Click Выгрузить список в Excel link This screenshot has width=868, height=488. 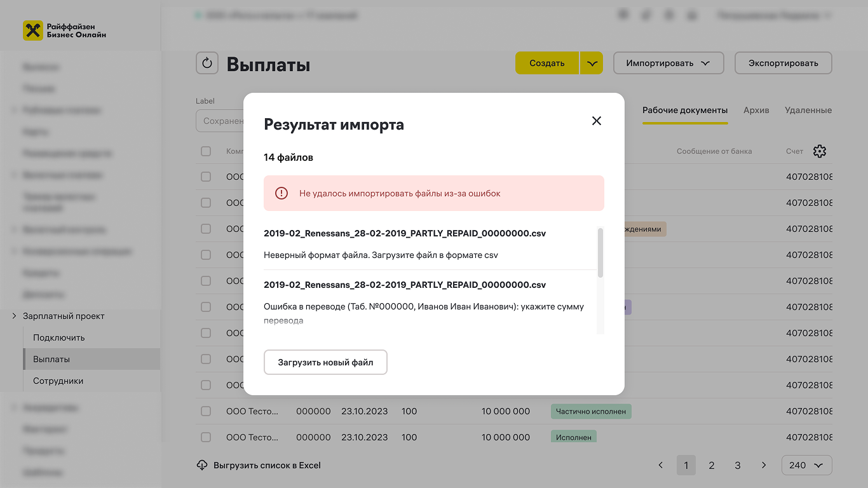267,465
